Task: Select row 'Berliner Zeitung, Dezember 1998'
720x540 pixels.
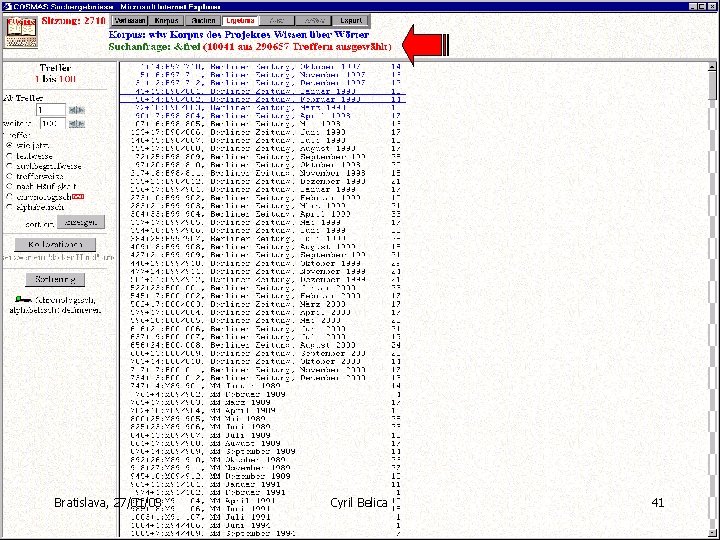Action: (265, 181)
